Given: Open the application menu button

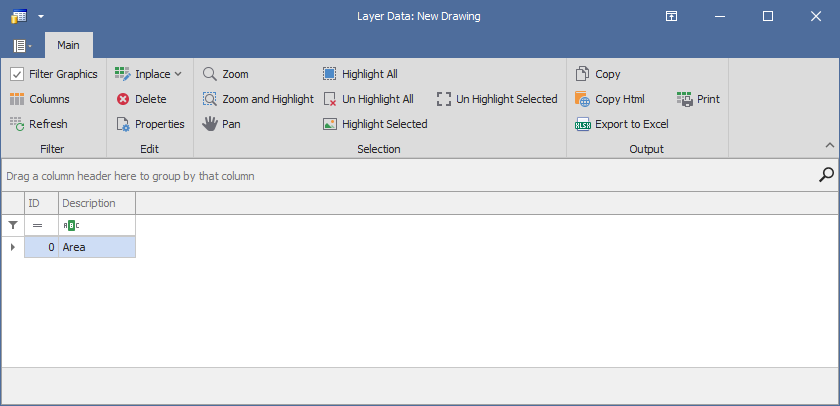Looking at the screenshot, I should coord(21,46).
